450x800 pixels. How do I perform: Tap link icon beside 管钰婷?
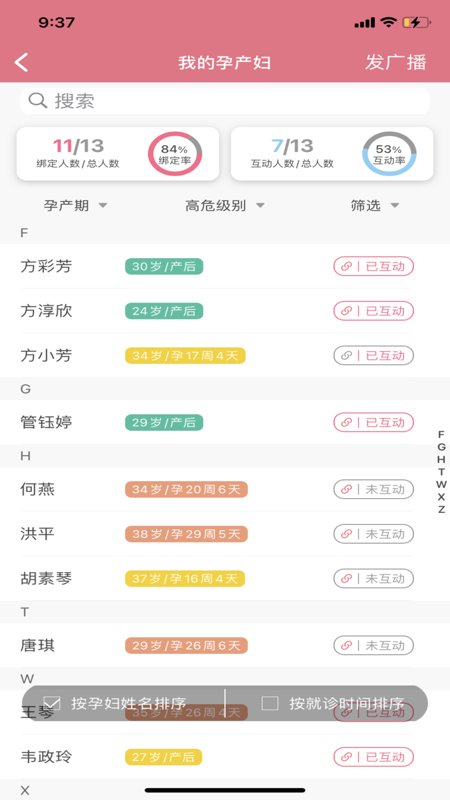346,422
